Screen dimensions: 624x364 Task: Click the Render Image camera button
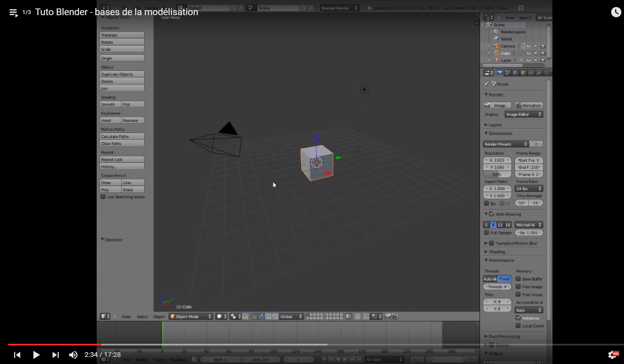tap(497, 105)
